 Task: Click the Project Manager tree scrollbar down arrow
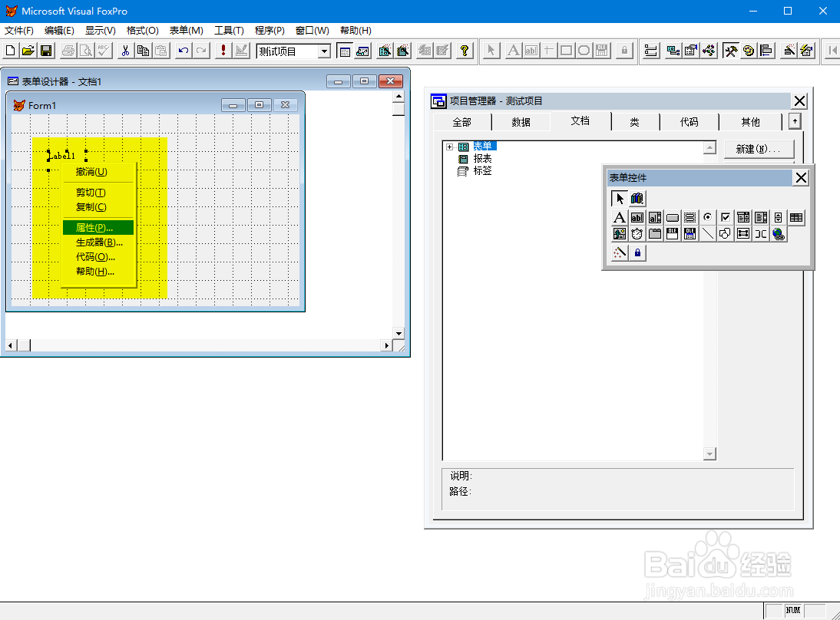point(709,454)
